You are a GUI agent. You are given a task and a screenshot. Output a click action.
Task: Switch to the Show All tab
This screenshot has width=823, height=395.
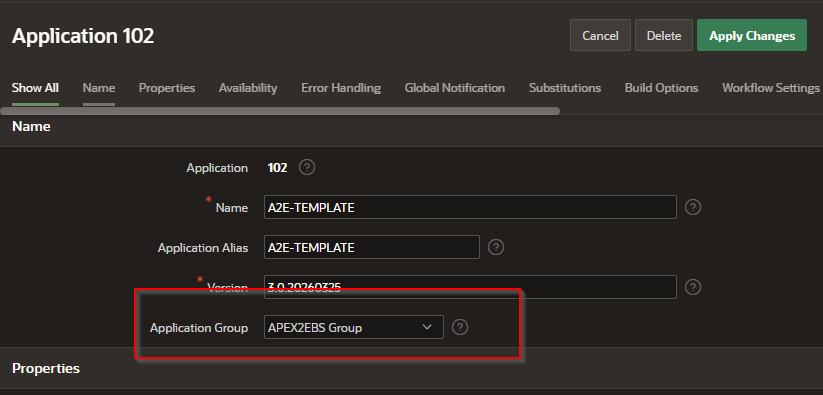(x=35, y=88)
